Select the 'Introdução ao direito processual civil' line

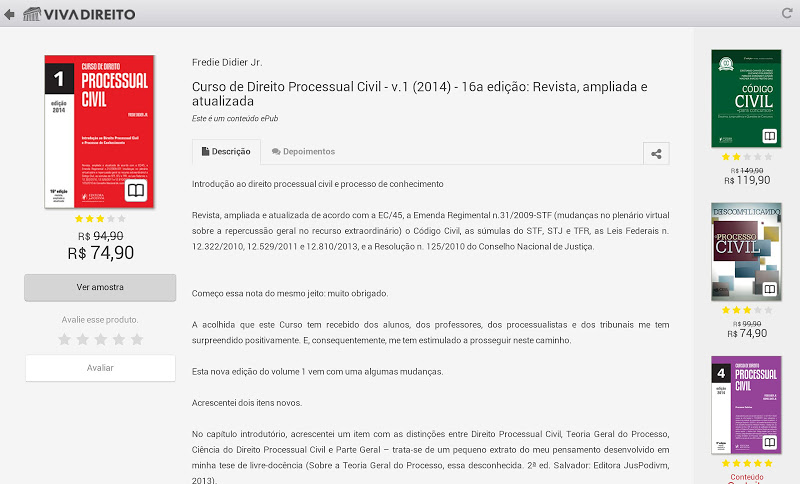click(317, 184)
